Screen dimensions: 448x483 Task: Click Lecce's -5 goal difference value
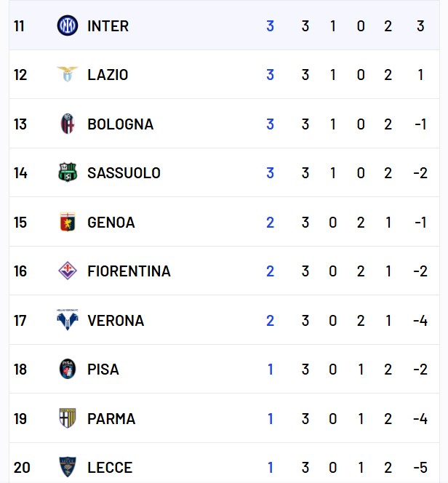[x=420, y=468]
